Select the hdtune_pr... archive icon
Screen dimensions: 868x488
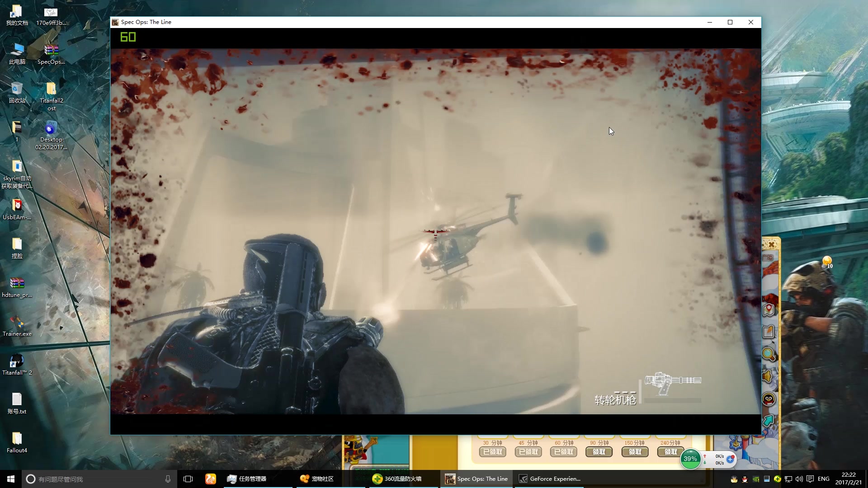[x=17, y=287]
